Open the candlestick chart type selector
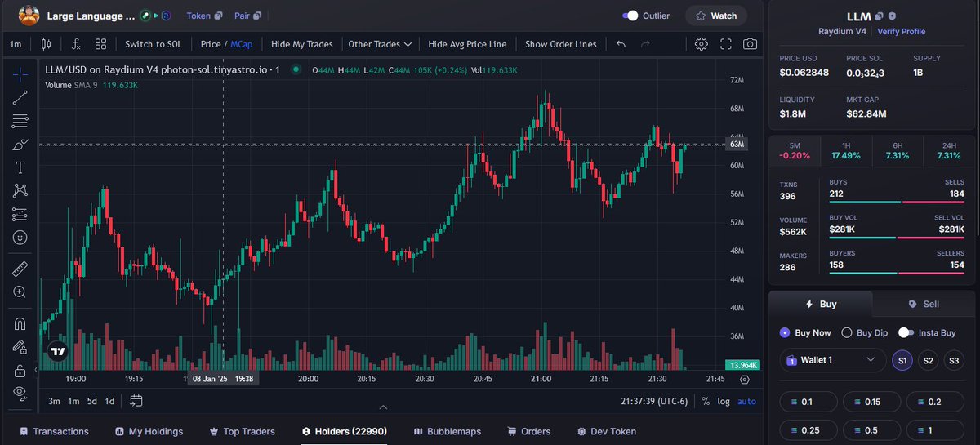 click(x=48, y=44)
